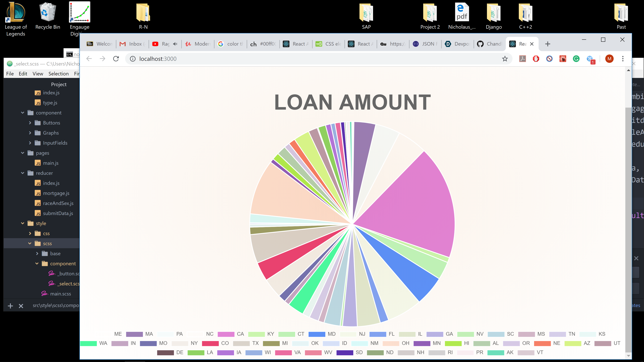The height and width of the screenshot is (362, 644).
Task: Open the Chrome three-dot menu
Action: coord(623,59)
